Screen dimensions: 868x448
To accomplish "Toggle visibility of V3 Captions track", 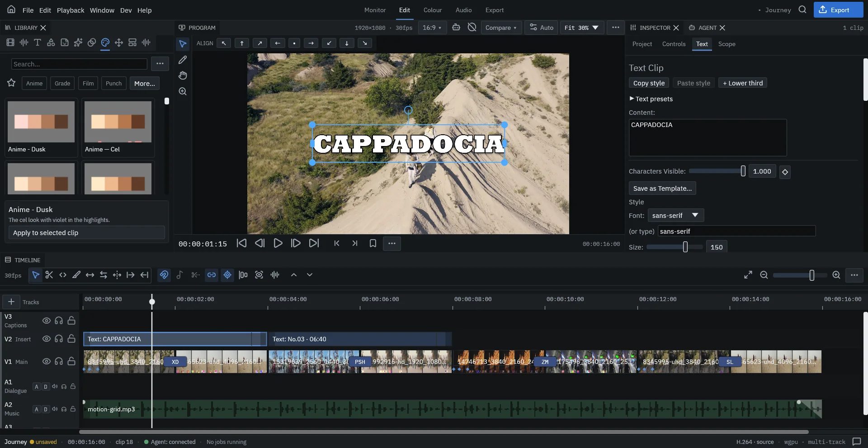I will tap(46, 321).
